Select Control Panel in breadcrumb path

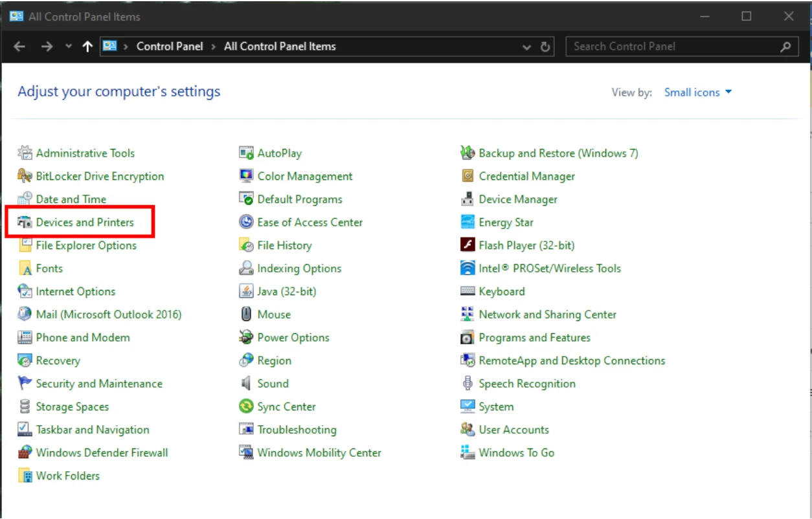(170, 47)
